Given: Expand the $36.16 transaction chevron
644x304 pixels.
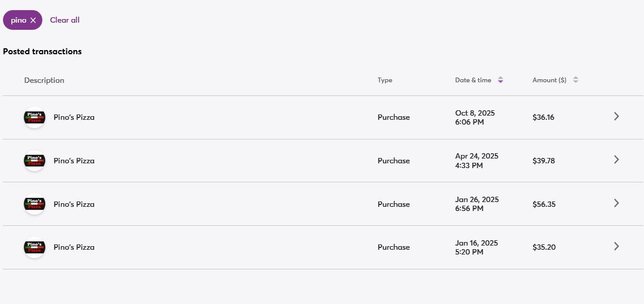Looking at the screenshot, I should pos(617,117).
